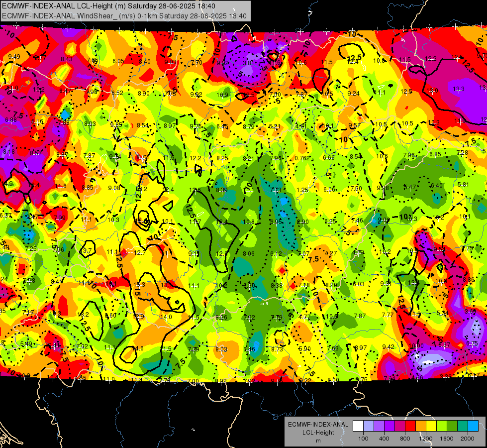This screenshot has height=448, width=487.
Task: Click the legend tick label '1200'
Action: pos(425,439)
